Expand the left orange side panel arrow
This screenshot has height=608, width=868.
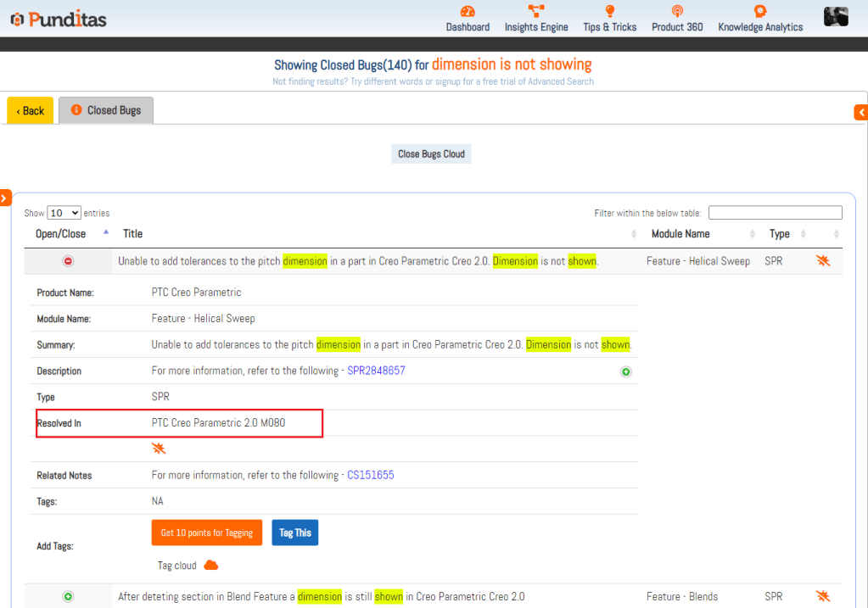pyautogui.click(x=4, y=198)
